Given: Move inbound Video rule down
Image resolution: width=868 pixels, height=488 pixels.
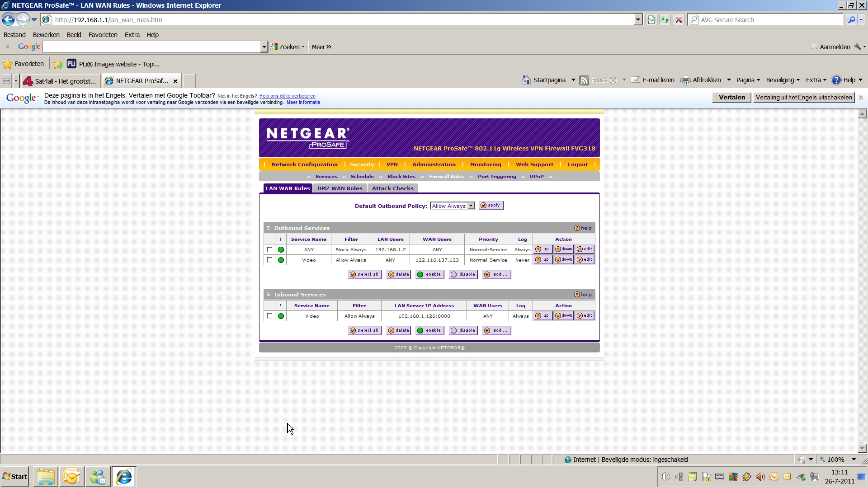Looking at the screenshot, I should [x=564, y=315].
